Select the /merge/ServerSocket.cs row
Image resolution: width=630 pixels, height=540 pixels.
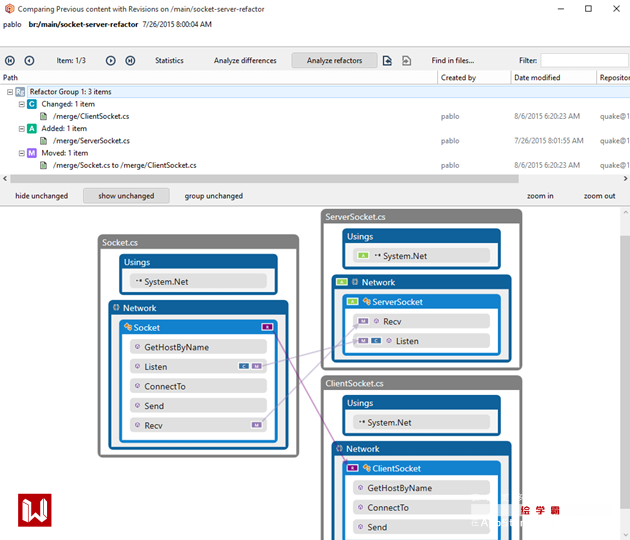click(x=315, y=141)
